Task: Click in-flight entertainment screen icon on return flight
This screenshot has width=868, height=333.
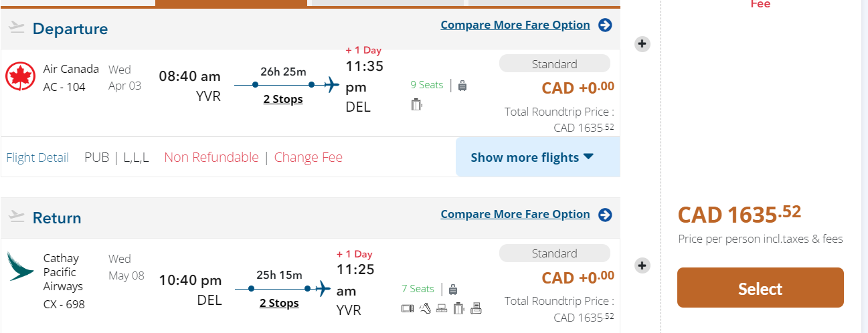Action: [407, 308]
